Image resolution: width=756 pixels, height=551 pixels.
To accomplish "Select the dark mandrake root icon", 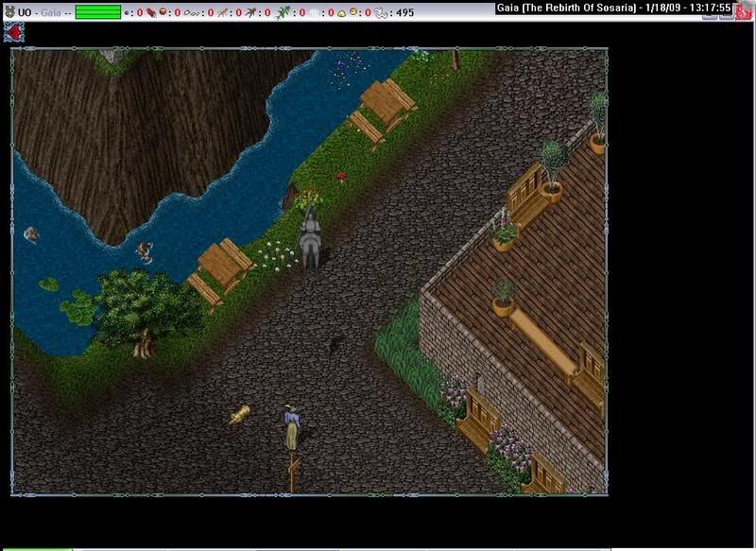I will [250, 12].
